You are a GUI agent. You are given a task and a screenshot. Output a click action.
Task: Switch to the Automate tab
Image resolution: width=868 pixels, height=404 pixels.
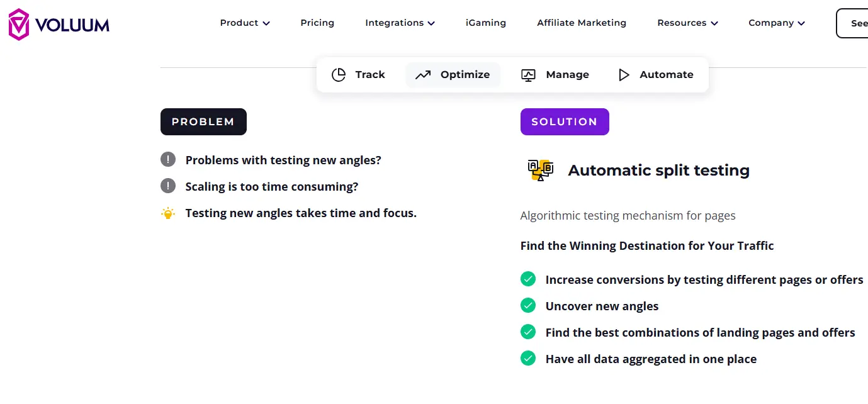click(x=656, y=75)
